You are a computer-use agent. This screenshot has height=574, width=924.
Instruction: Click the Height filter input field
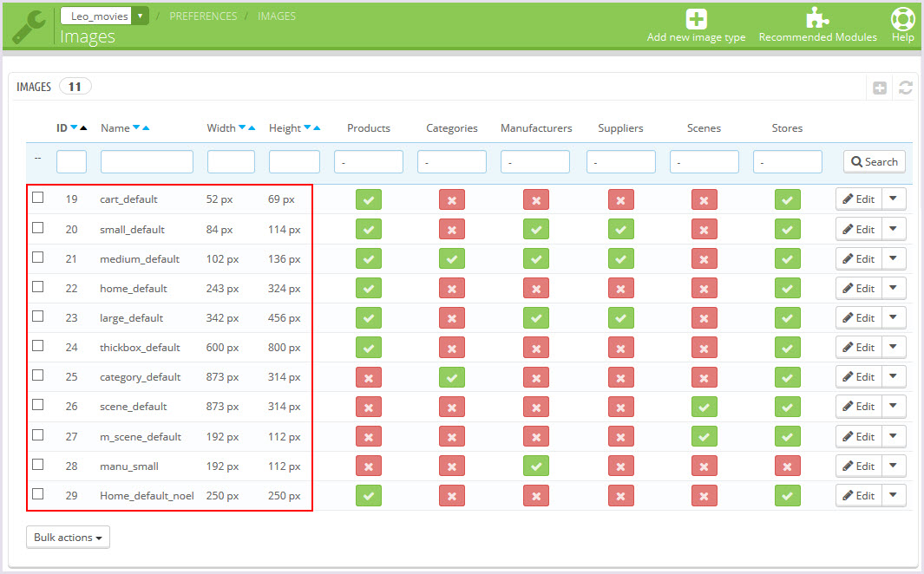coord(294,161)
